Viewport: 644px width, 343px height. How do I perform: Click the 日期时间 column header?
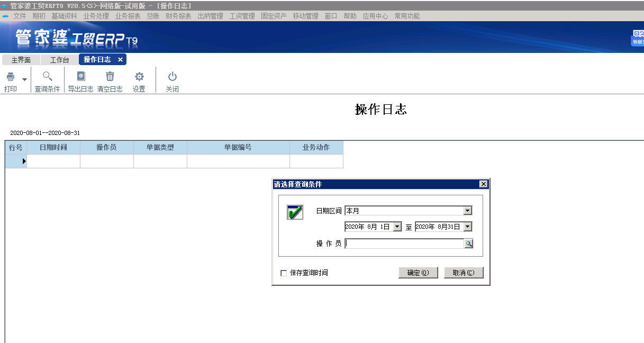tap(53, 148)
